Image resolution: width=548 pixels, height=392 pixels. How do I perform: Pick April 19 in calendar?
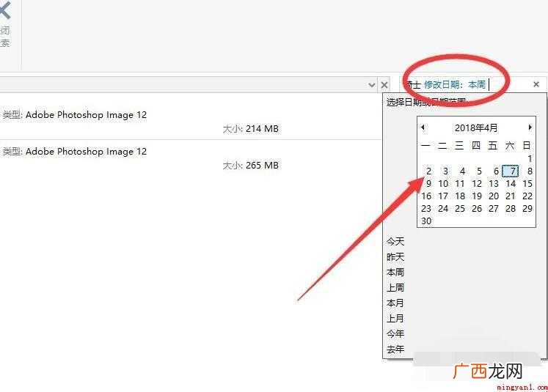pyautogui.click(x=477, y=196)
